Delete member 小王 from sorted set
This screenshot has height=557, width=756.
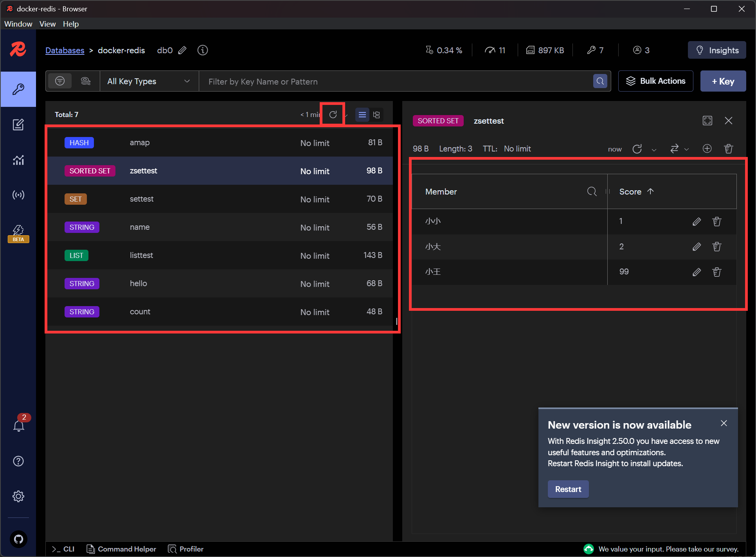pos(717,272)
